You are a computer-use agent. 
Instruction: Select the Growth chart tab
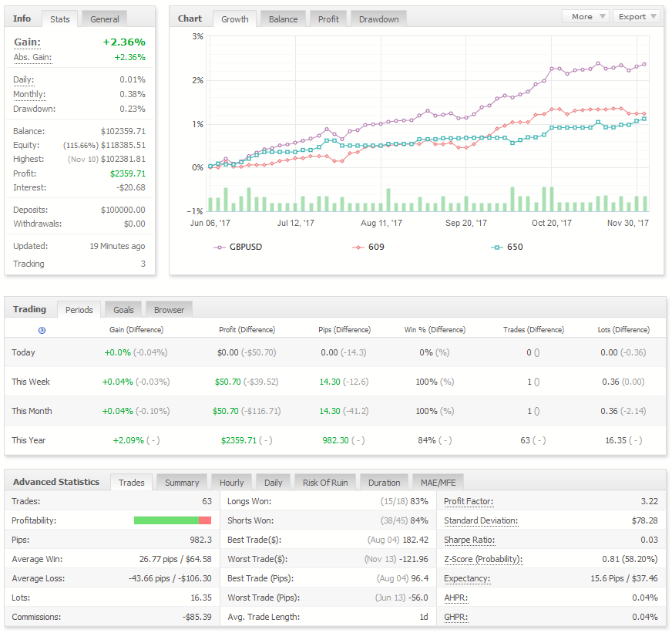click(235, 19)
